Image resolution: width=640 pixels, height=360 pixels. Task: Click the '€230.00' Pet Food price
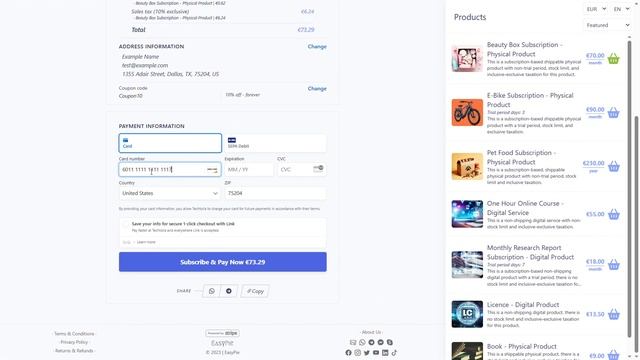[593, 163]
